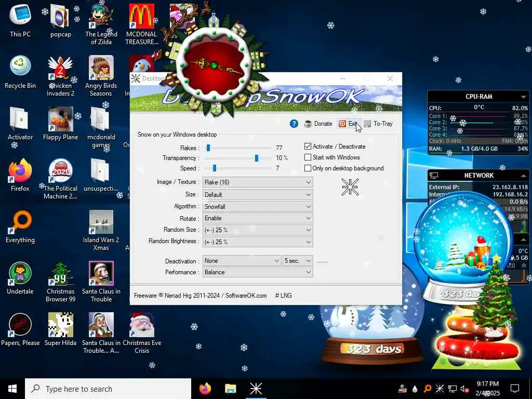Image resolution: width=532 pixels, height=399 pixels.
Task: Select the Recycle Bin icon
Action: [20, 73]
